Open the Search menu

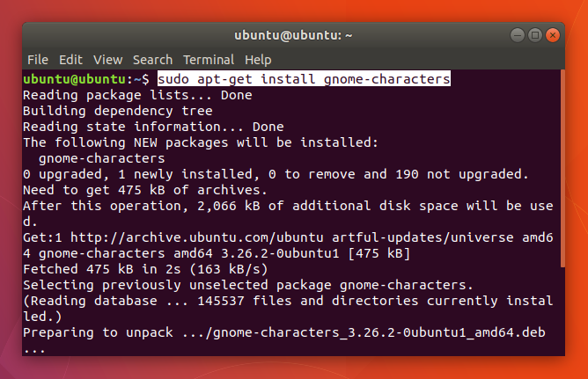pyautogui.click(x=152, y=60)
